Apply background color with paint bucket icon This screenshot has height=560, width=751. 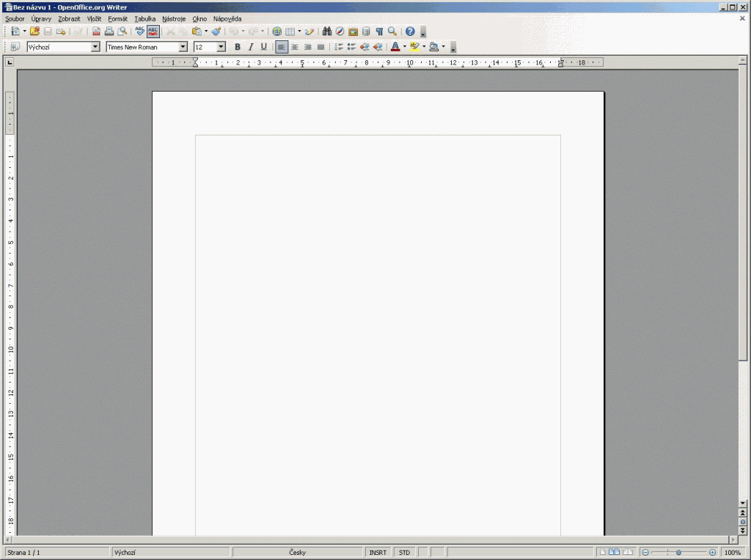pos(434,47)
